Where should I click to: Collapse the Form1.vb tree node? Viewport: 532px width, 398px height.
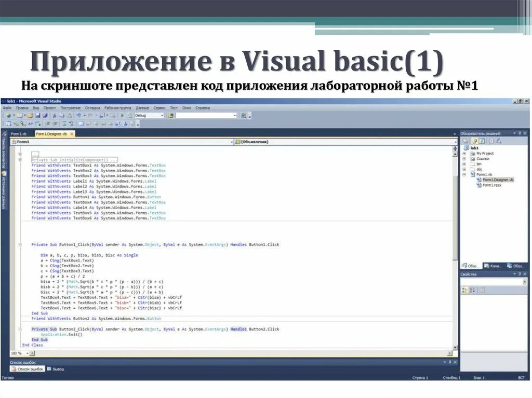464,174
